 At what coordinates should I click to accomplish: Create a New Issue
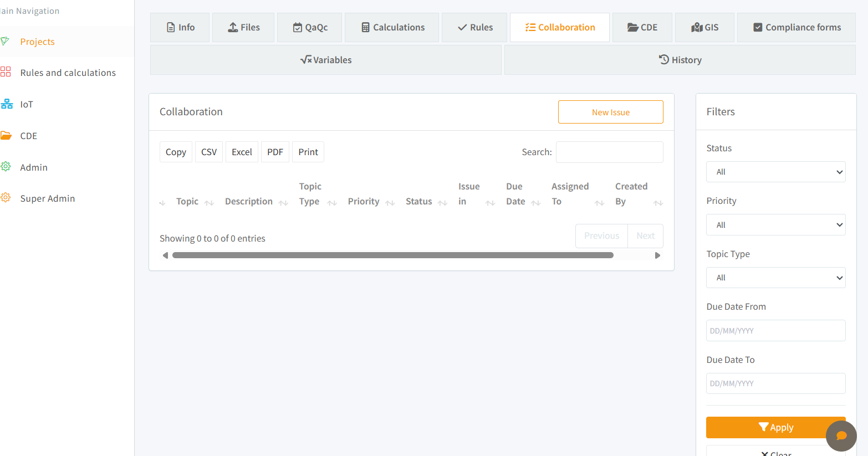(611, 112)
